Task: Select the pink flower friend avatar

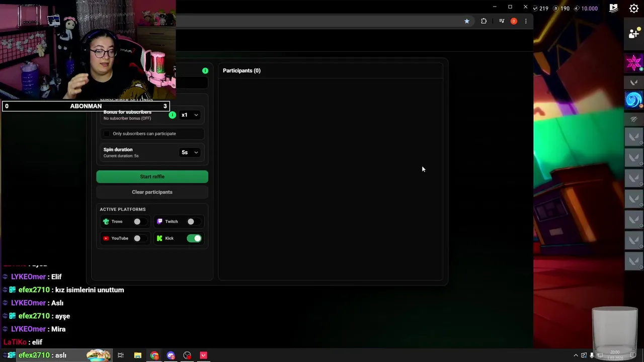Action: (634, 63)
